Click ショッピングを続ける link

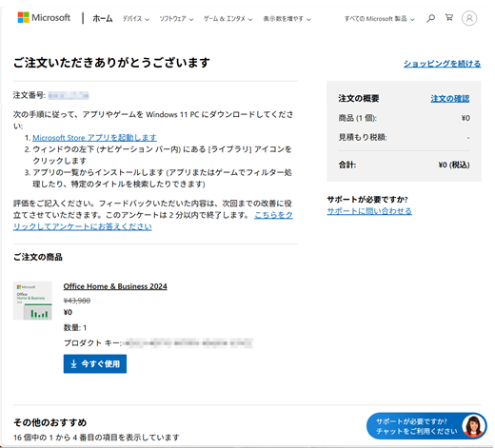[442, 64]
